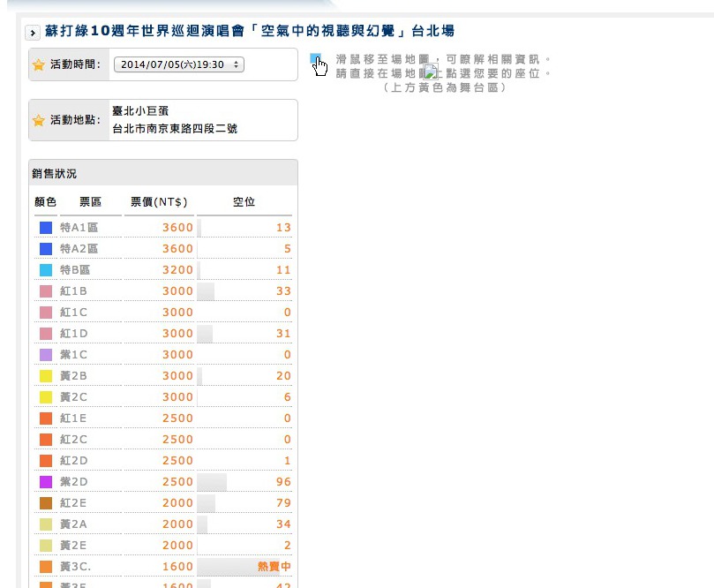Click the yellow swatch for 黃2C
Screen dimensions: 714x588
click(x=46, y=397)
